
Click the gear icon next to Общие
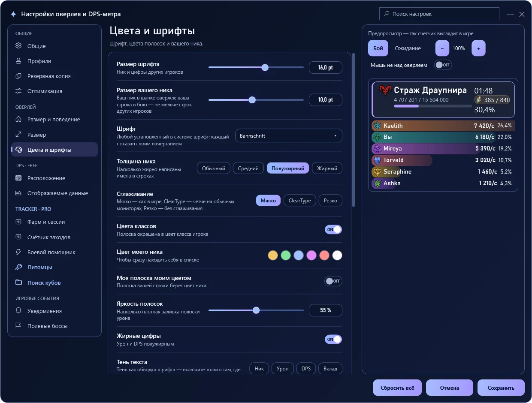click(x=18, y=46)
